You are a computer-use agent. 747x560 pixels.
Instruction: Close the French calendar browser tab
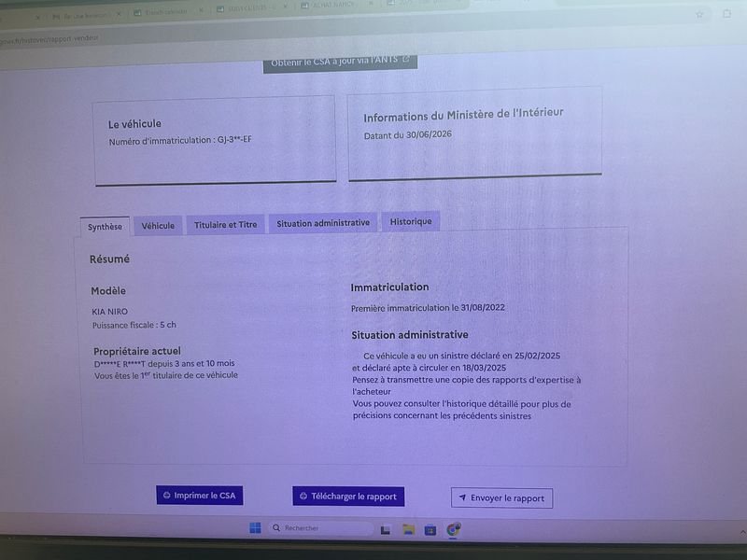[201, 10]
